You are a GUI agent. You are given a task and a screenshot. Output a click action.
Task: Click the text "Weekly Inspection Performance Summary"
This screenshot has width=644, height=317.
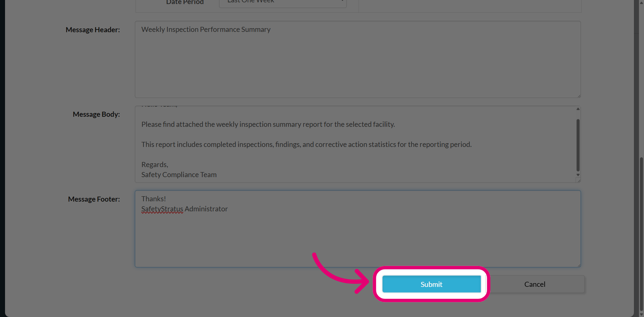point(206,30)
